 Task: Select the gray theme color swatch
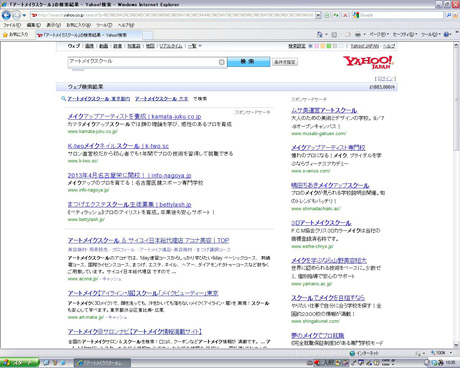[335, 46]
